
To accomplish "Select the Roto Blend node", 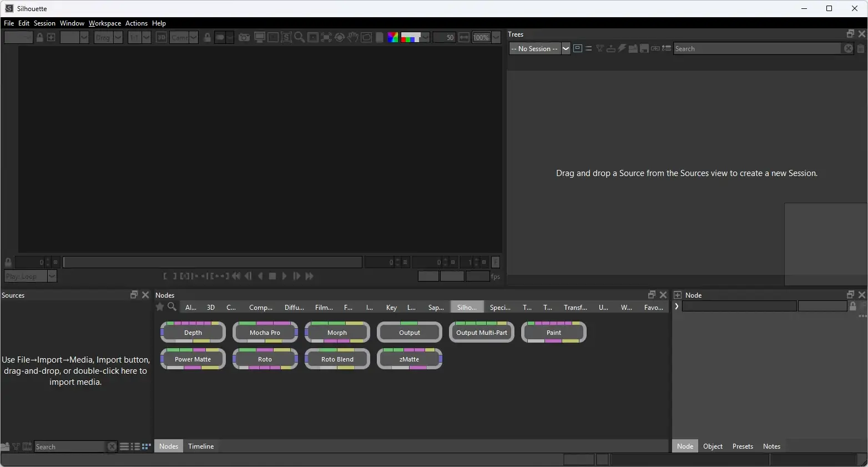I will click(337, 359).
